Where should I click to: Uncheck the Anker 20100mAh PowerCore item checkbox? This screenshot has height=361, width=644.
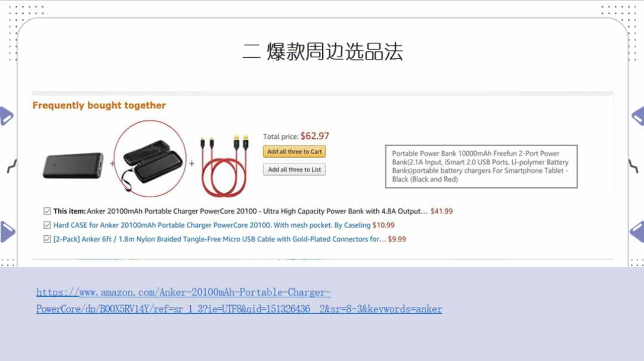coord(47,211)
